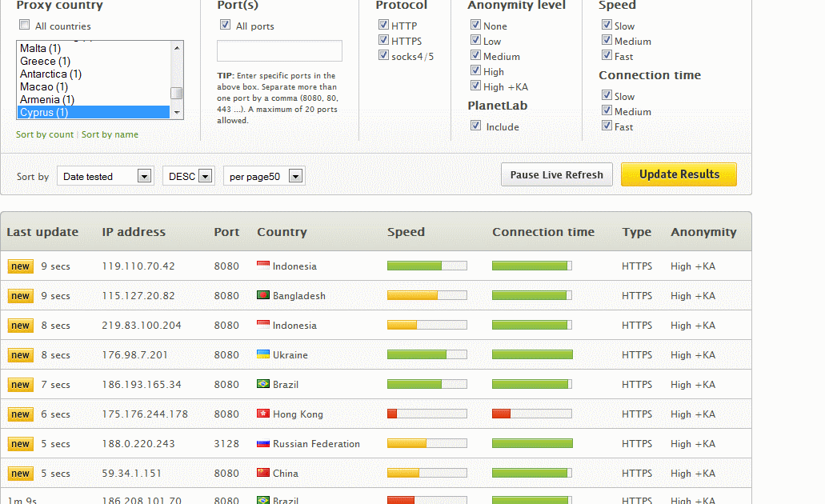
Task: Click port 3128 in Russian Federation row
Action: (226, 444)
